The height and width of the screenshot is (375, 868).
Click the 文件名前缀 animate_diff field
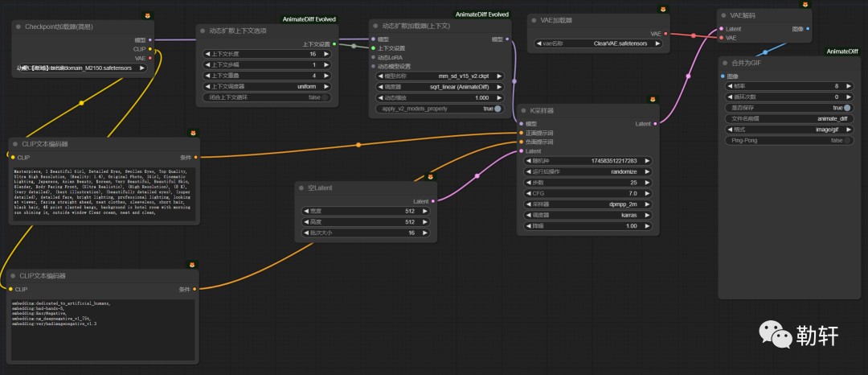[x=789, y=118]
